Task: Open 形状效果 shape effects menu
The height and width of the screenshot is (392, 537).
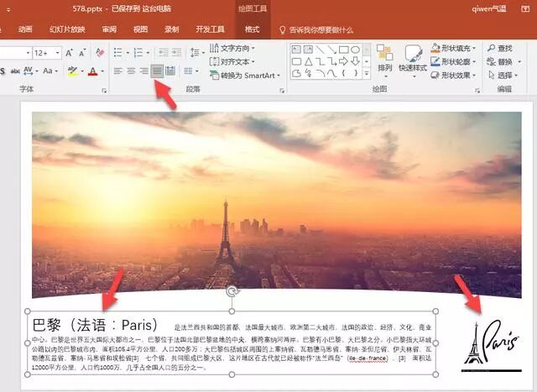Action: point(453,75)
